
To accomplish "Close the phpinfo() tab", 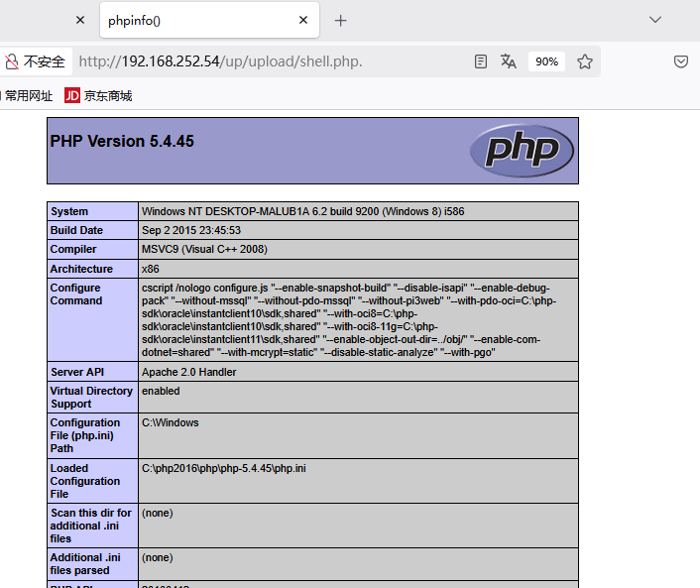I will click(303, 20).
